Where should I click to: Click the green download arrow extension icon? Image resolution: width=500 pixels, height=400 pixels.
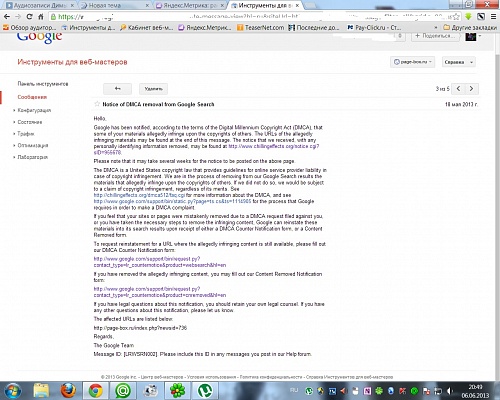point(468,16)
